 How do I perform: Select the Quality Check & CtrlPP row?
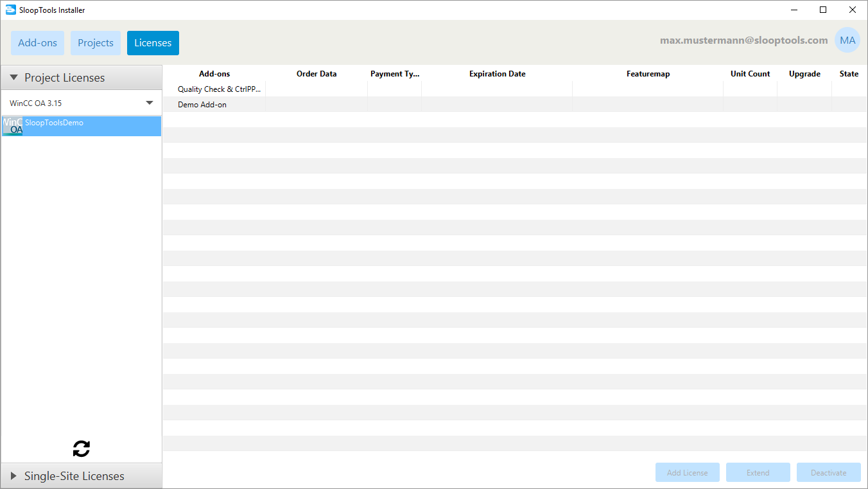click(x=515, y=89)
